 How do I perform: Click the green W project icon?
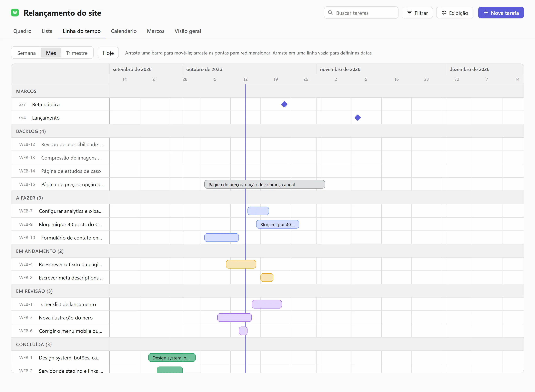click(15, 13)
